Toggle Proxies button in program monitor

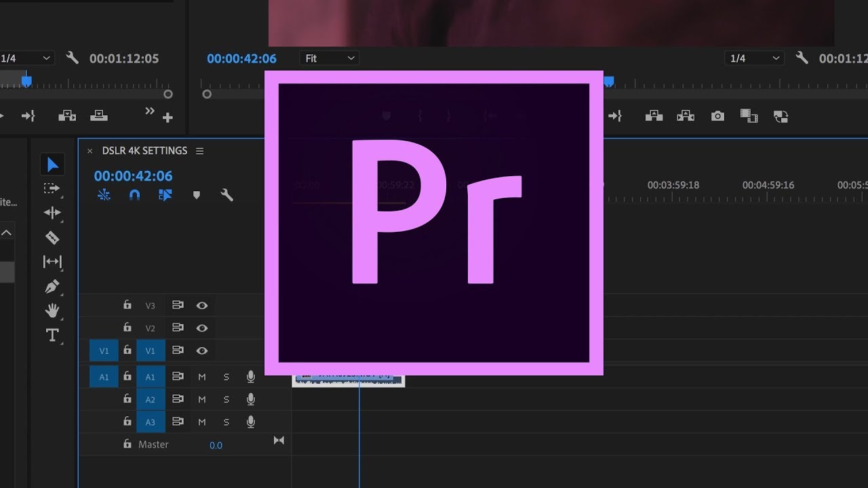781,117
